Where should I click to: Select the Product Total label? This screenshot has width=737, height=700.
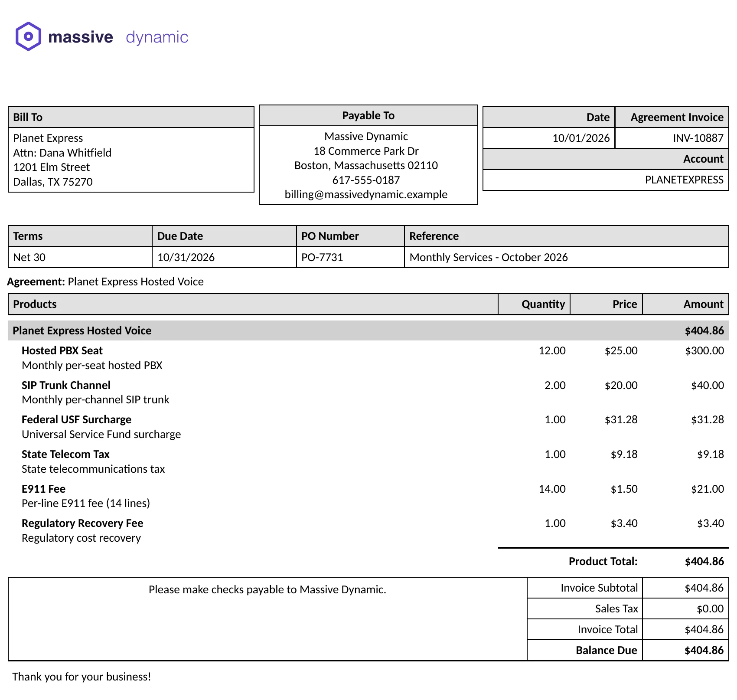pos(603,561)
